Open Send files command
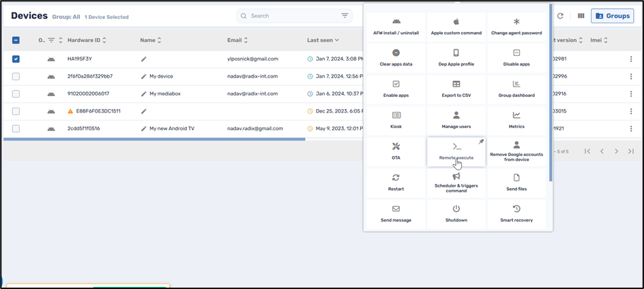Image resolution: width=644 pixels, height=289 pixels. click(x=516, y=177)
